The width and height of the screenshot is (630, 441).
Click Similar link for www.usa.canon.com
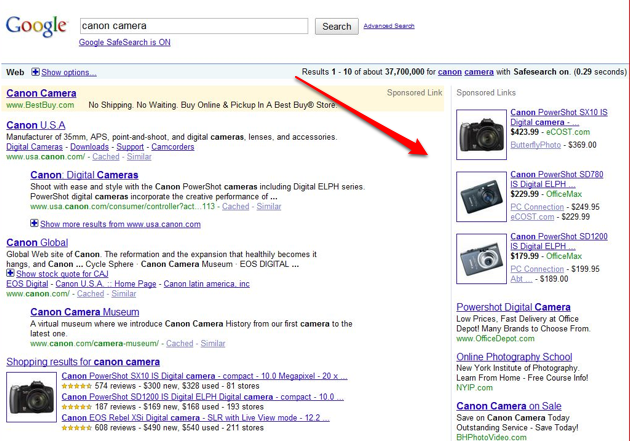[x=139, y=157]
